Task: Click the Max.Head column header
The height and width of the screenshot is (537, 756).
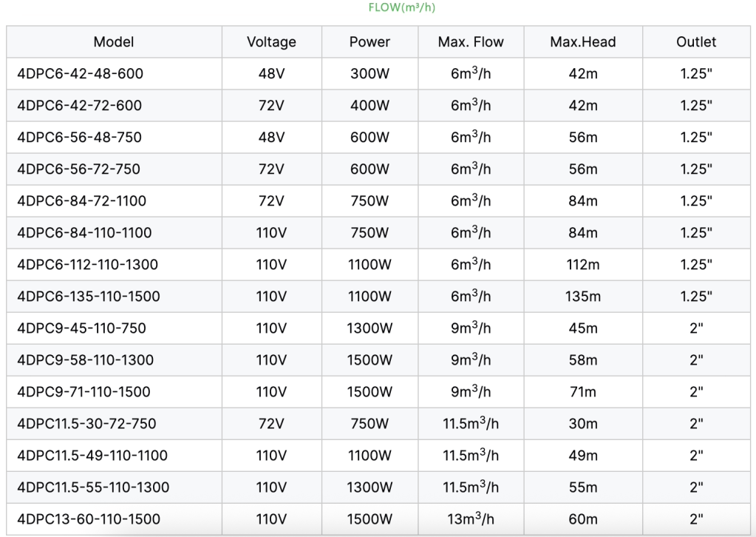Action: [583, 42]
